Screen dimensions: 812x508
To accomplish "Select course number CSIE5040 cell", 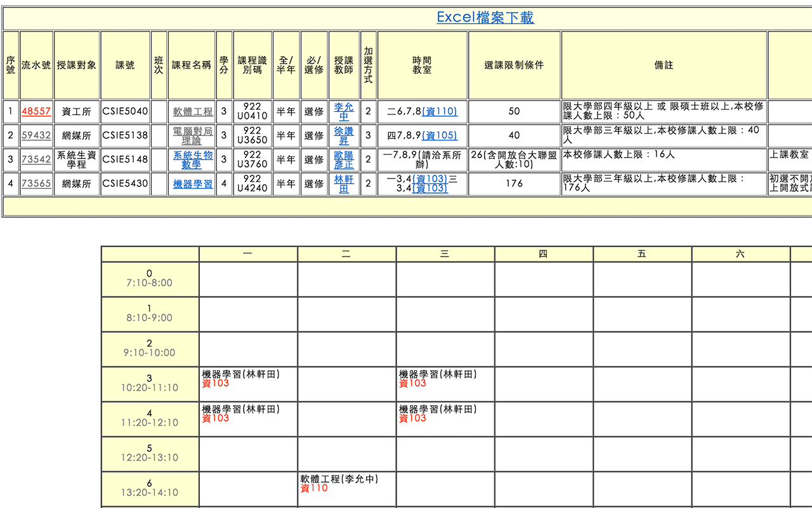I will [x=125, y=111].
